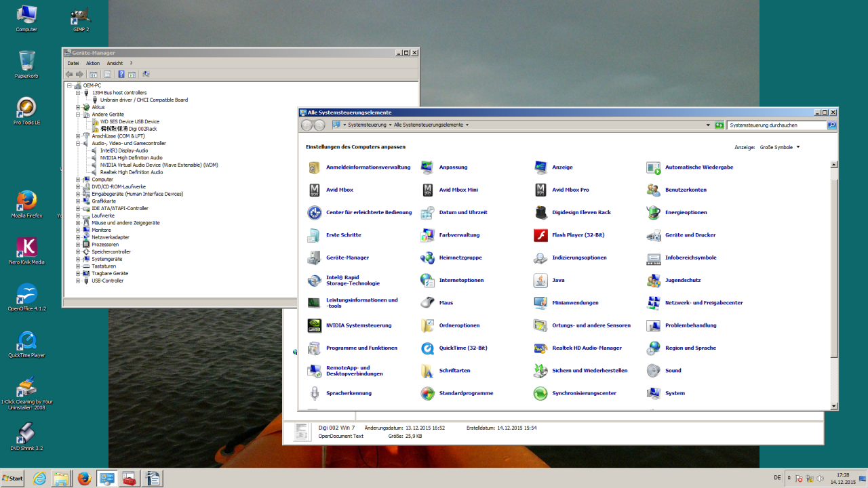
Task: Open the Avid Mbox Pro icon
Action: [540, 190]
